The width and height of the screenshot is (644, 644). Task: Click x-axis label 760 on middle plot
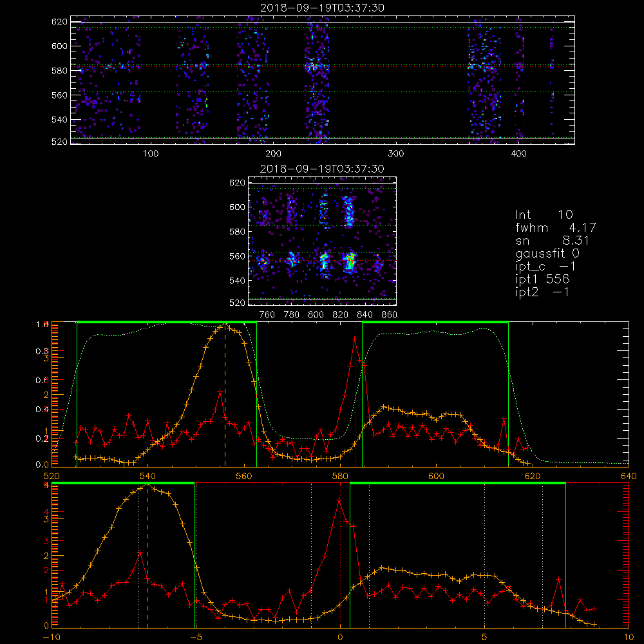pyautogui.click(x=267, y=315)
